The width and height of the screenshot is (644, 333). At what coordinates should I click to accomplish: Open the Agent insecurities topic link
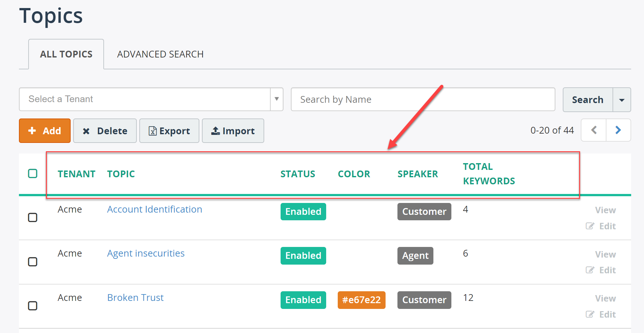146,253
